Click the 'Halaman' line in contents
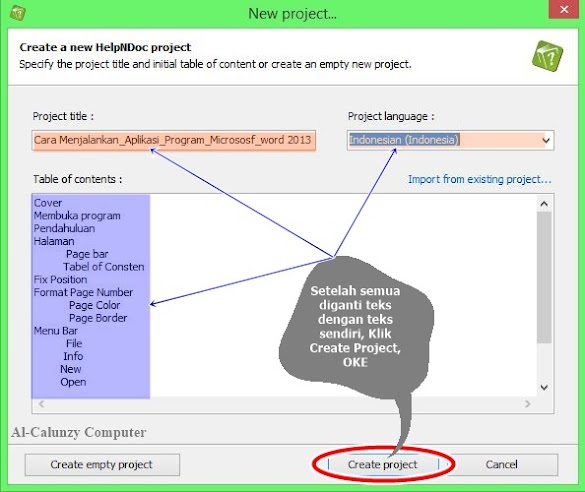Image resolution: width=585 pixels, height=492 pixels. pyautogui.click(x=54, y=241)
